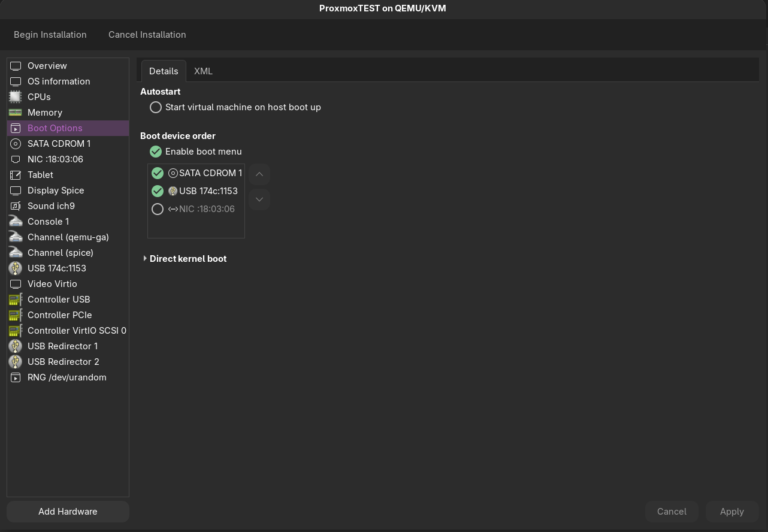
Task: Select the USB 174c:1153 device icon
Action: click(x=15, y=268)
